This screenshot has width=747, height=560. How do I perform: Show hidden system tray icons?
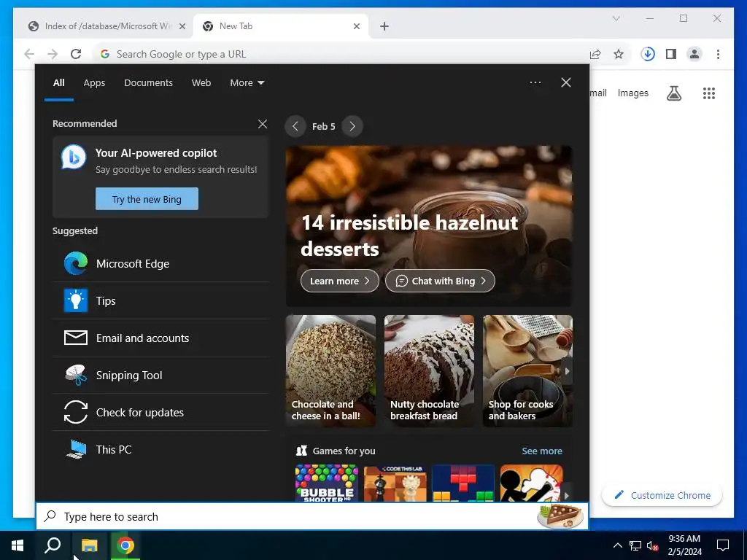click(x=617, y=545)
